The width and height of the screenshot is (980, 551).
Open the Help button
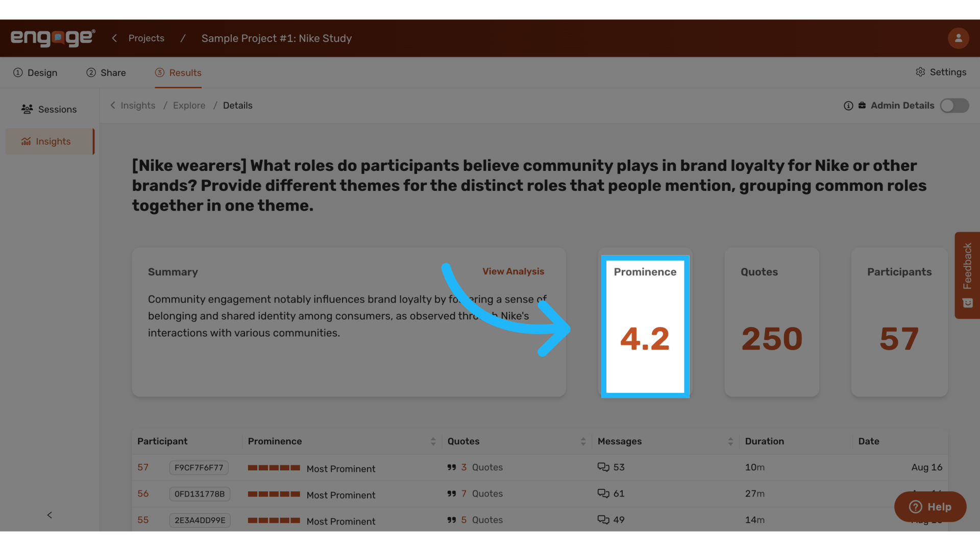click(x=930, y=507)
